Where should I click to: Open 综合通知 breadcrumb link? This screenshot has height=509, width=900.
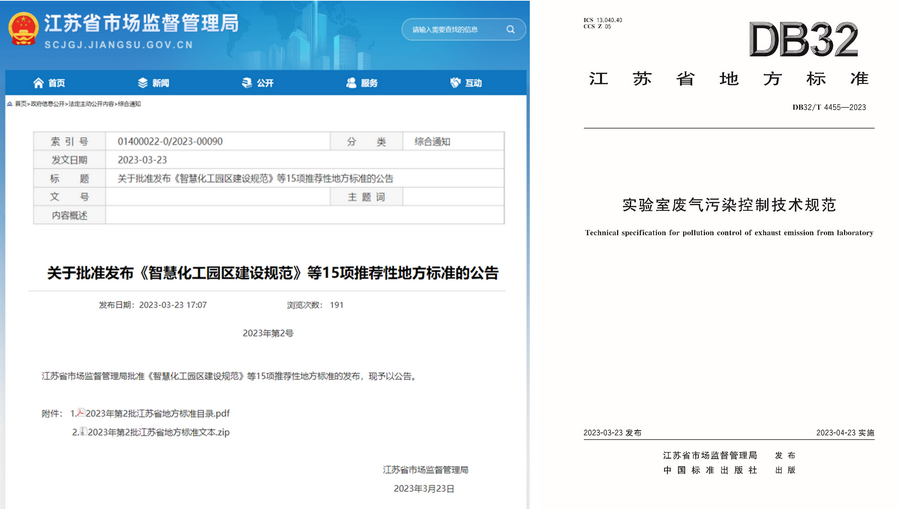[130, 104]
